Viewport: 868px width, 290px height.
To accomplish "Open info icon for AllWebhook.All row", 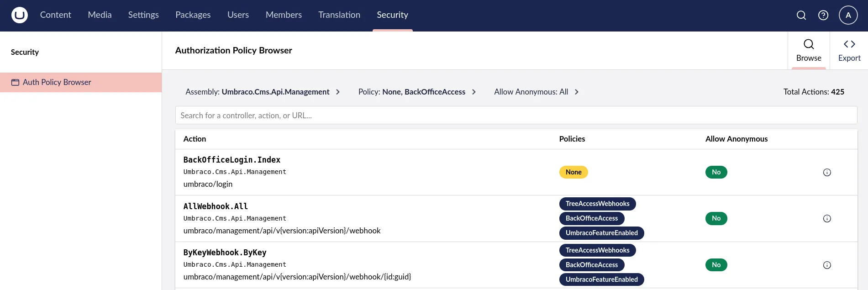I will pyautogui.click(x=827, y=218).
